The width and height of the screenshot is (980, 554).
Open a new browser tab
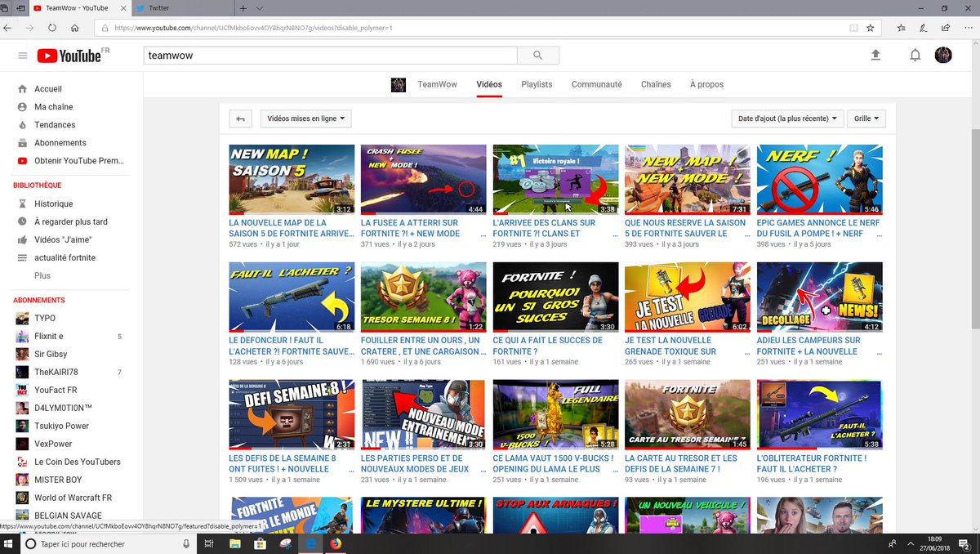point(243,7)
